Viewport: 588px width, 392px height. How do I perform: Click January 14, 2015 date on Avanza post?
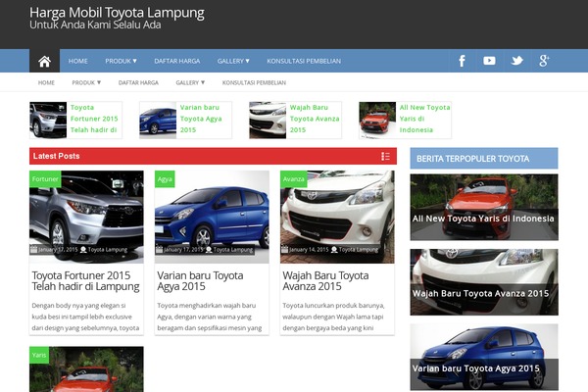tap(309, 250)
